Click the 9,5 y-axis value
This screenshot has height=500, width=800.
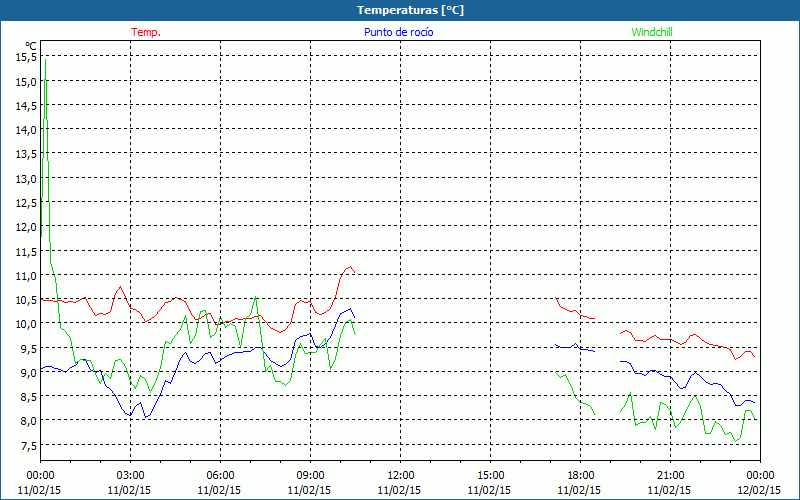click(28, 348)
